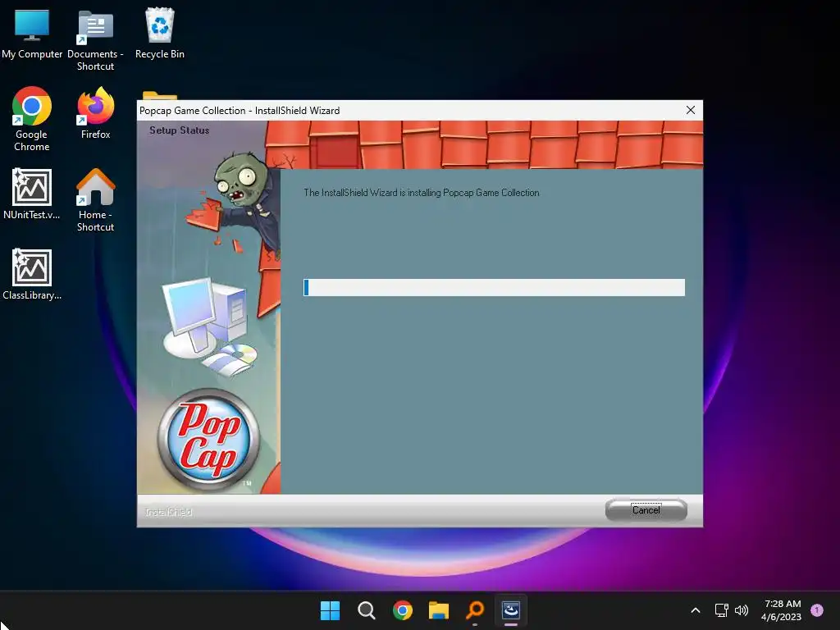Click the installation progress bar
Viewport: 840px width, 630px height.
pos(494,287)
